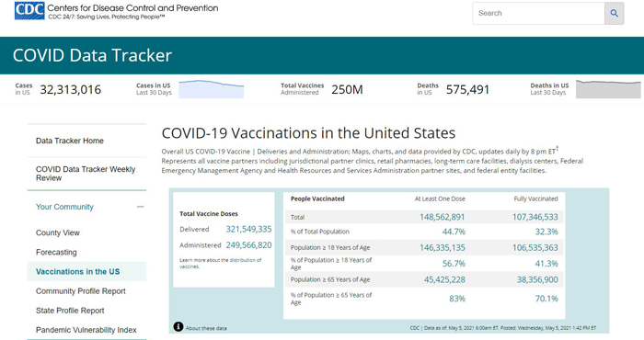Click the Total Vaccines Administered 250M figure
Image resolution: width=644 pixels, height=340 pixels.
(347, 89)
